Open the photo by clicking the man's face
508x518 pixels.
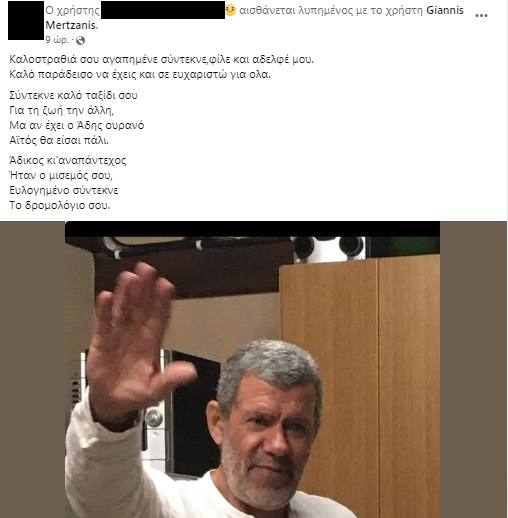tap(267, 430)
